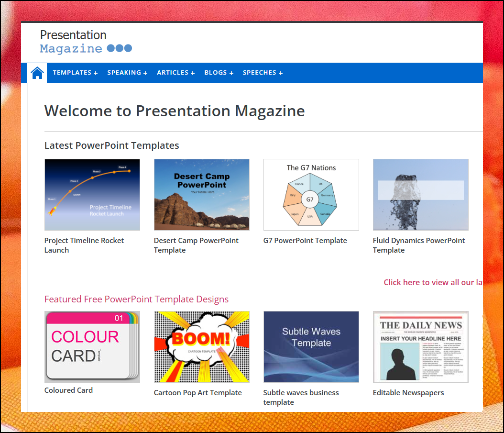Click the G7 PowerPoint Template link

pos(305,241)
